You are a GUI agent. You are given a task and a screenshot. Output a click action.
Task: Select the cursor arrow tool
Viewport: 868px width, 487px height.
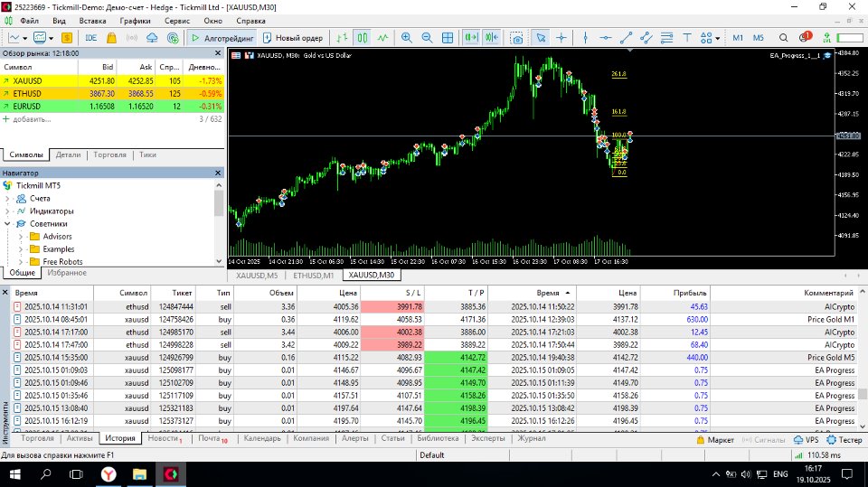point(541,38)
